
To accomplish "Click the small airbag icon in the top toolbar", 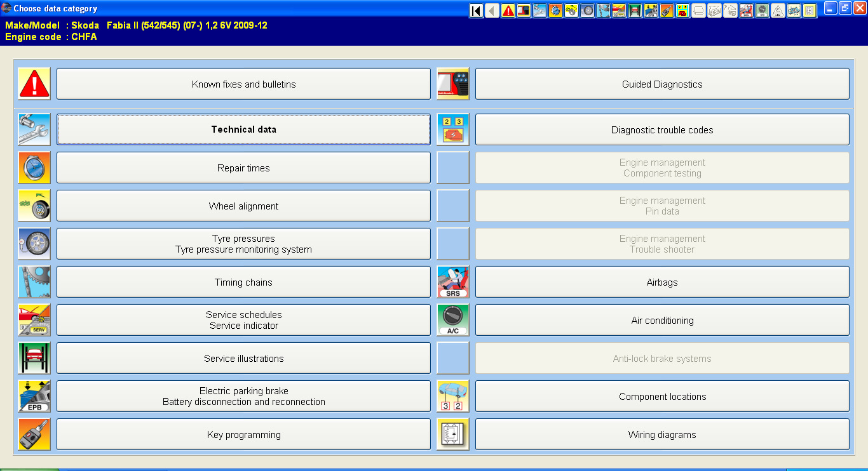I will tap(746, 11).
